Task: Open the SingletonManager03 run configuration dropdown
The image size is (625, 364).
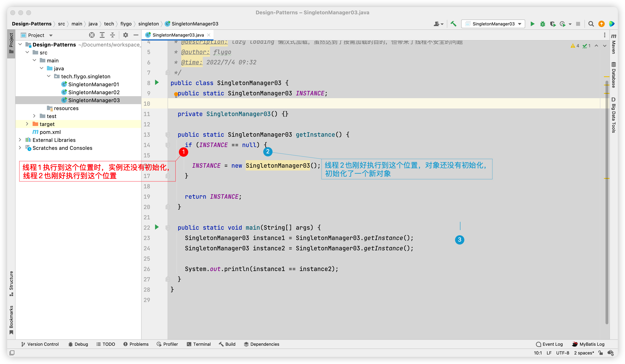Action: [493, 24]
